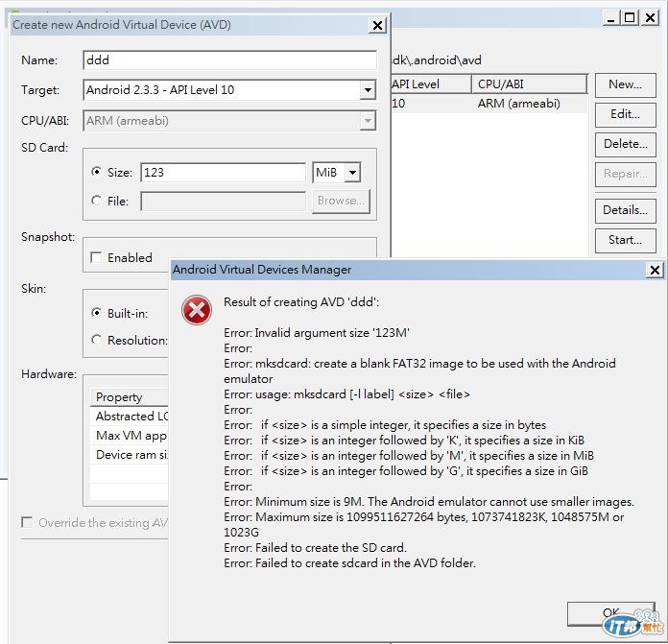Select the Built-in skin radio button
This screenshot has width=668, height=644.
coord(97,313)
